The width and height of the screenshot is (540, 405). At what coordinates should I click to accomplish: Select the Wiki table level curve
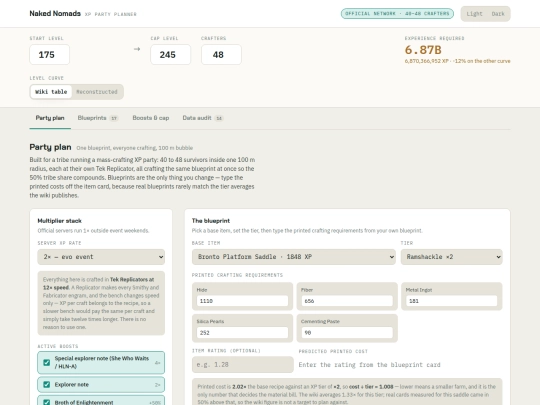(51, 92)
